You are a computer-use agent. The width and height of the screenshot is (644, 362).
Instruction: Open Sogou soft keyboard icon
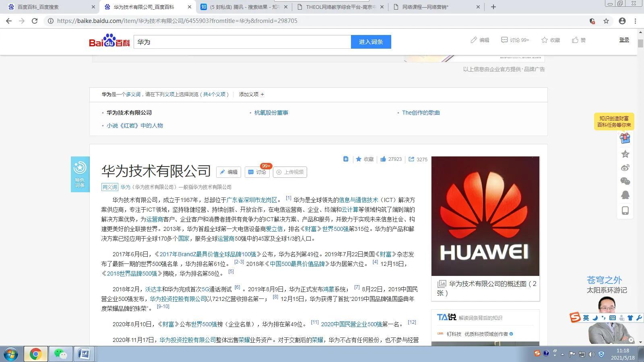click(x=612, y=318)
